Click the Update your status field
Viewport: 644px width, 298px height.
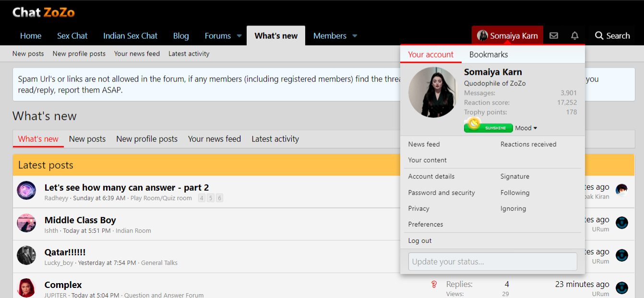[492, 262]
